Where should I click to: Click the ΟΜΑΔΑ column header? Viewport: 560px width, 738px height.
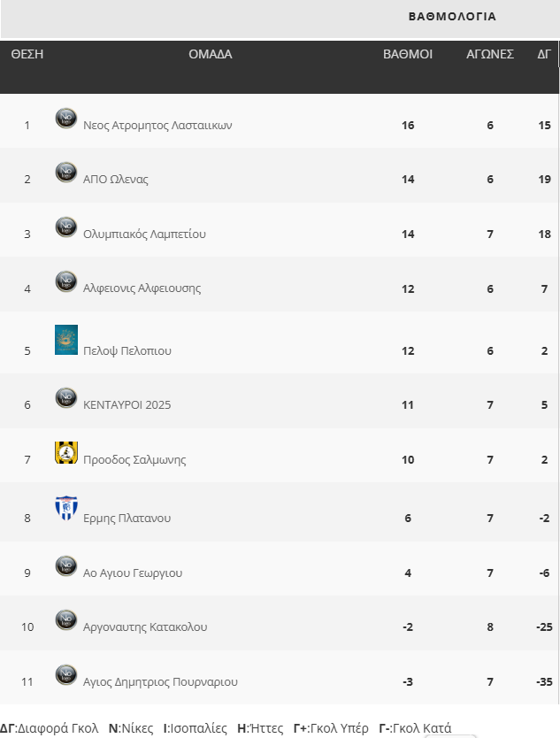tap(211, 54)
